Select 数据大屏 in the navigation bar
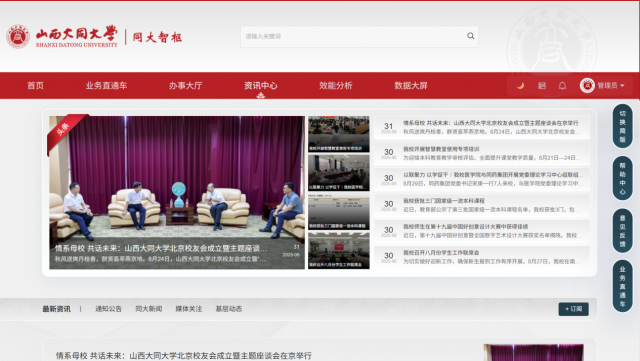This screenshot has height=361, width=640. [411, 85]
